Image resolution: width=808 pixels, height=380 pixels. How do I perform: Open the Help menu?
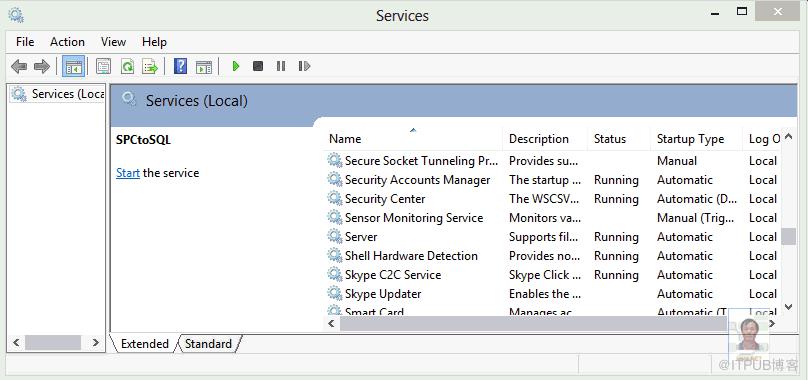coord(155,42)
